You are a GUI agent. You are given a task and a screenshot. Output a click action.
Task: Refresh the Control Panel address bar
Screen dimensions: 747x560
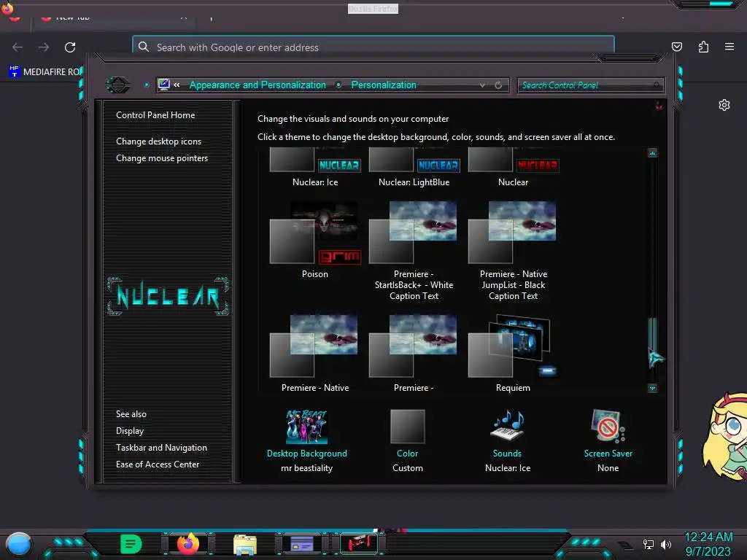pyautogui.click(x=498, y=85)
